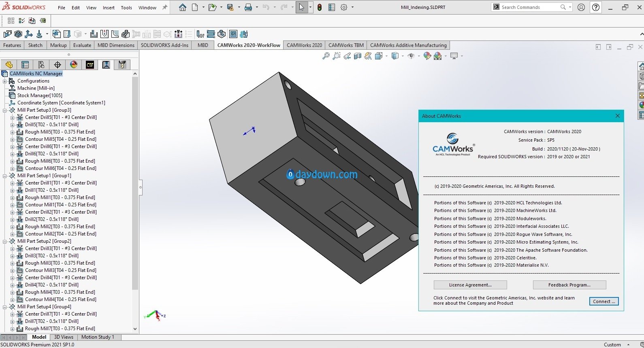Open the Options gear dropdown arrow
The width and height of the screenshot is (644, 348).
pos(352,7)
